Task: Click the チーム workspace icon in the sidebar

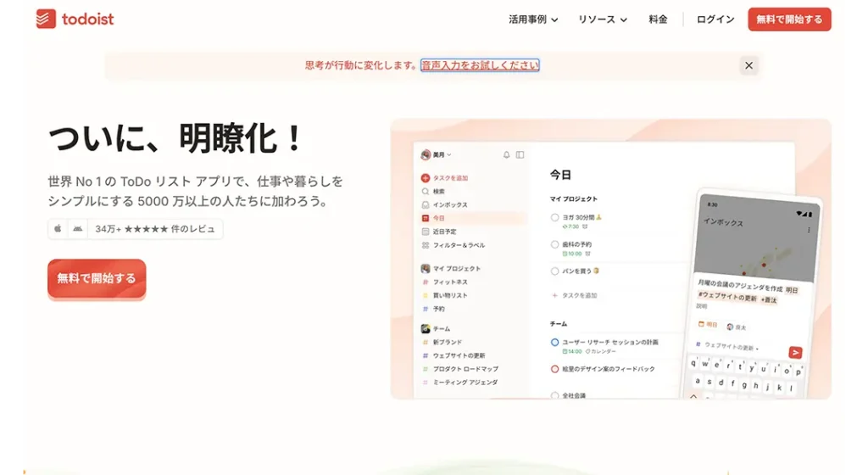Action: 426,329
